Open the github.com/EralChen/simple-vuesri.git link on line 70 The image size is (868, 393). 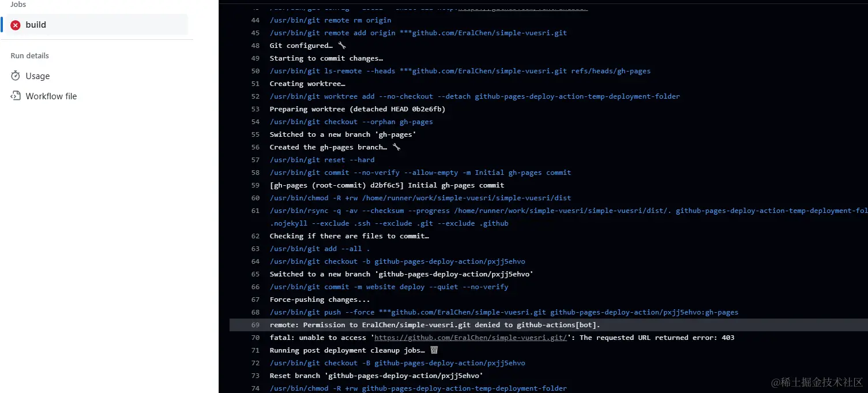coord(471,337)
